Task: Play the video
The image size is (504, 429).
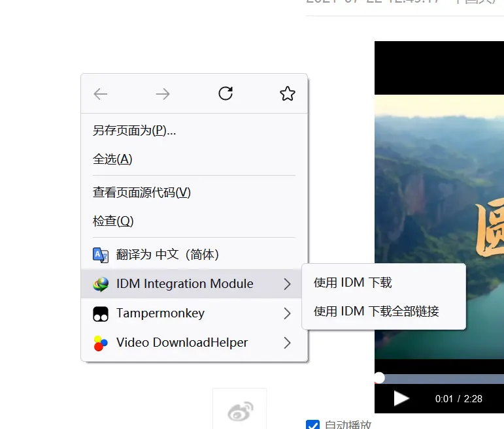Action: tap(401, 398)
